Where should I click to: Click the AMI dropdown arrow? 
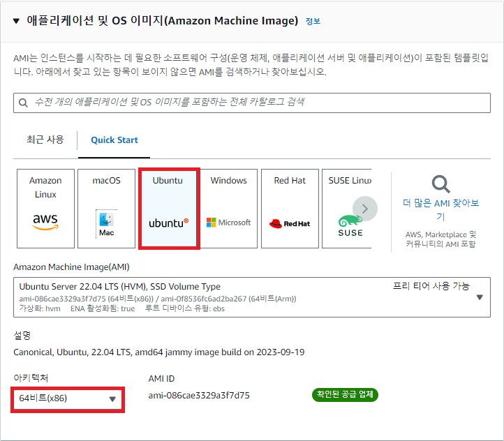point(480,297)
